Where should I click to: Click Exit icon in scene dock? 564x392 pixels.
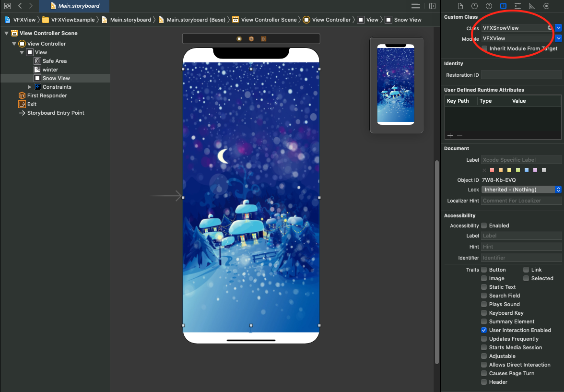pos(263,39)
